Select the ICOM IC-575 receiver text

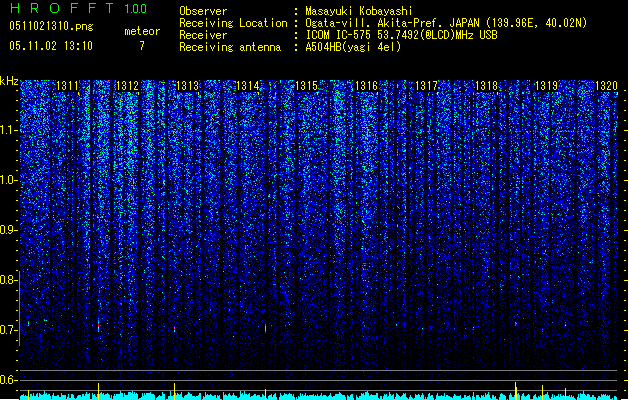(x=401, y=35)
